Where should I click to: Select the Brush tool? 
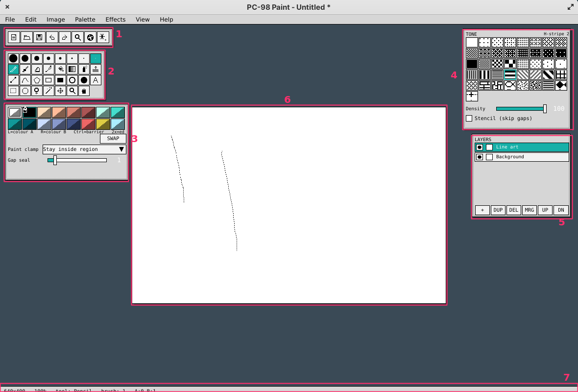(x=25, y=69)
